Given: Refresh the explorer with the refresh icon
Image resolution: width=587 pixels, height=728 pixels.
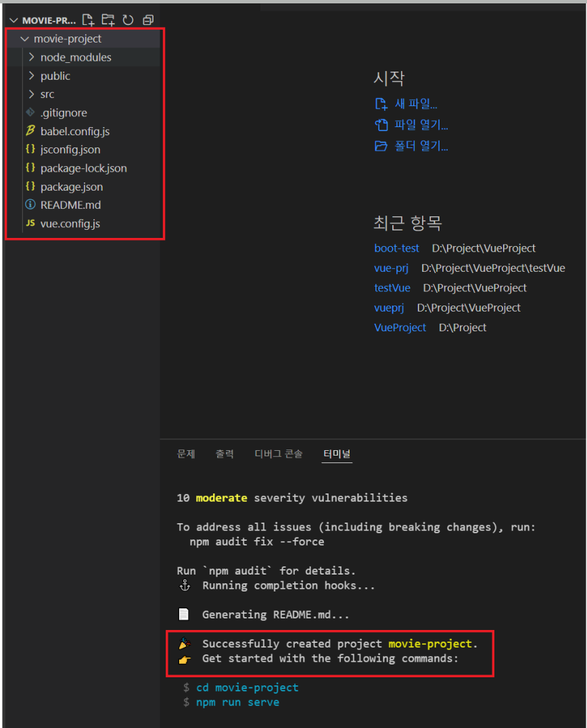Looking at the screenshot, I should [x=128, y=20].
